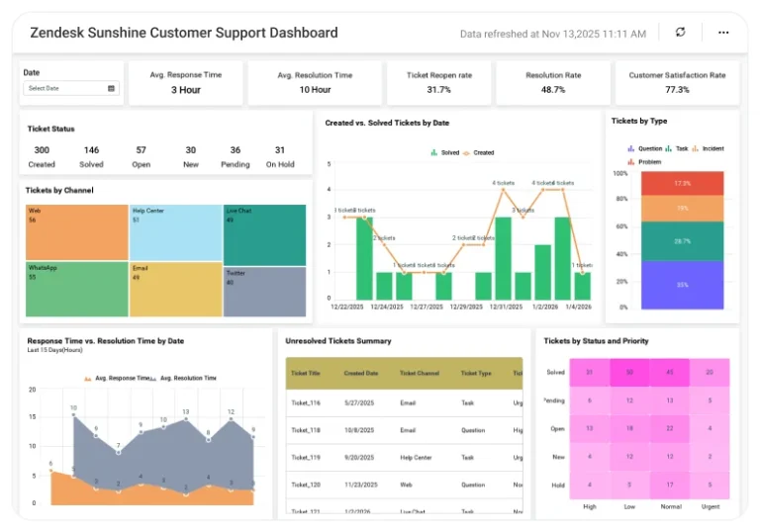Click the New Urgent heatmap cell showing 2
The image size is (760, 532).
point(710,457)
